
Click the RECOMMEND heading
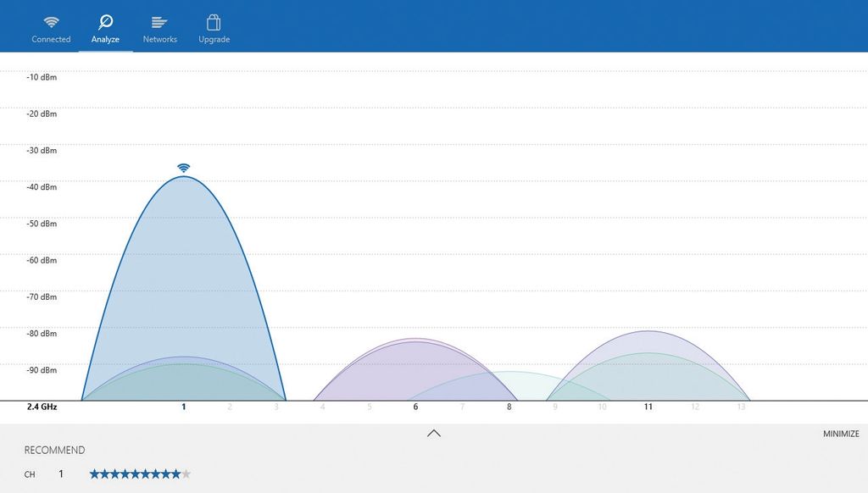(55, 451)
